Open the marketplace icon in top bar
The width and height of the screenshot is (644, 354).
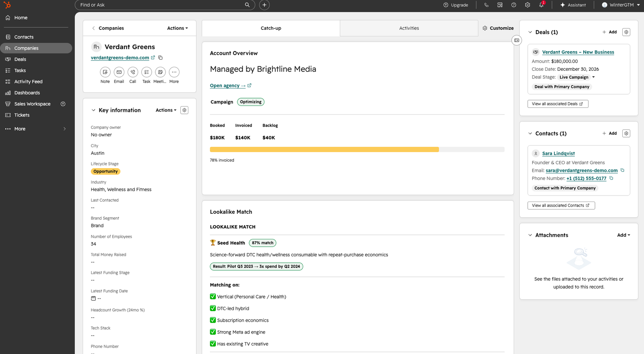click(x=500, y=5)
